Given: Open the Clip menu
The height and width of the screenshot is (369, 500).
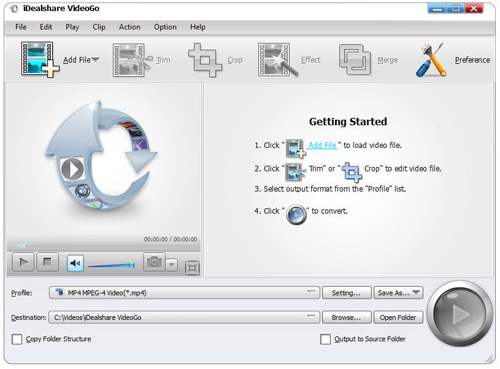Looking at the screenshot, I should pyautogui.click(x=99, y=27).
